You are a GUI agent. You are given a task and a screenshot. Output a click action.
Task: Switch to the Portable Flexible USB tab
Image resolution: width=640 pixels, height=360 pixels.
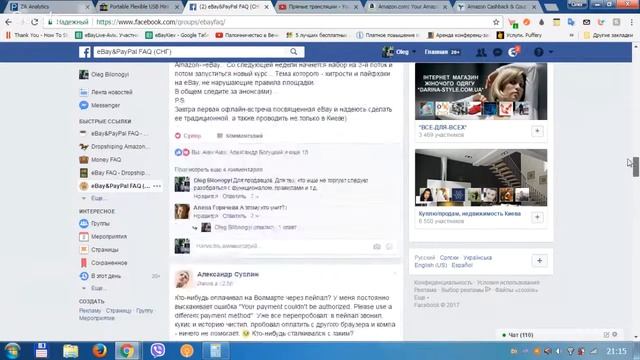coord(139,7)
